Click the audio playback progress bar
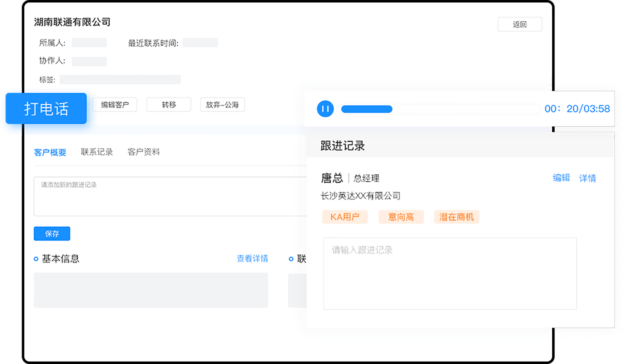 [440, 109]
